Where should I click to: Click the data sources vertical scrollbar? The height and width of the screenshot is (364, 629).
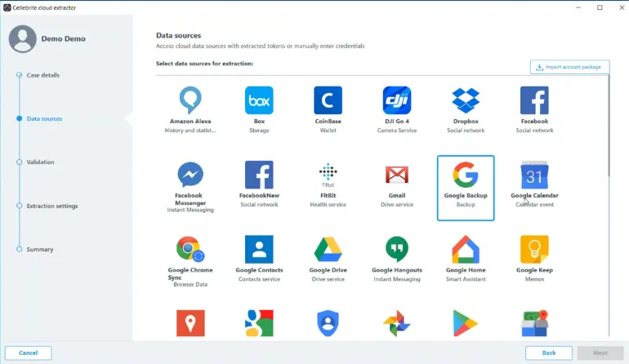609,127
